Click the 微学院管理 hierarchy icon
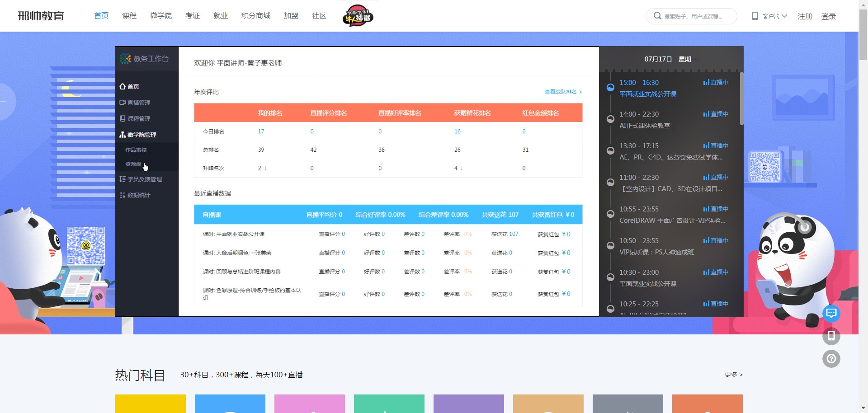This screenshot has height=413, width=868. tap(122, 135)
